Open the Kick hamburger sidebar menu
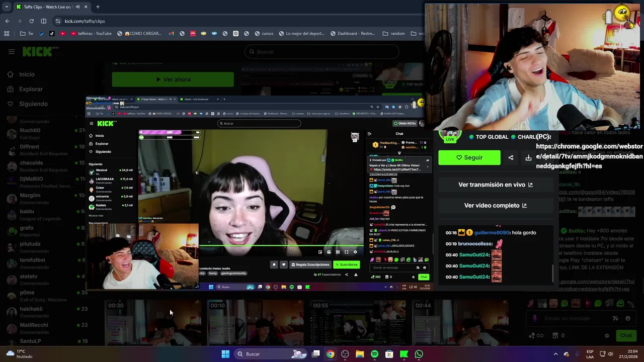644x362 pixels. pos(12,51)
